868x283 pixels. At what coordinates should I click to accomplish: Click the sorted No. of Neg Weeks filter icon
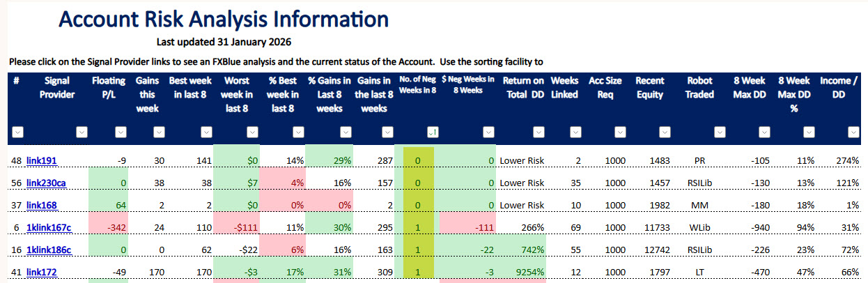click(x=432, y=132)
